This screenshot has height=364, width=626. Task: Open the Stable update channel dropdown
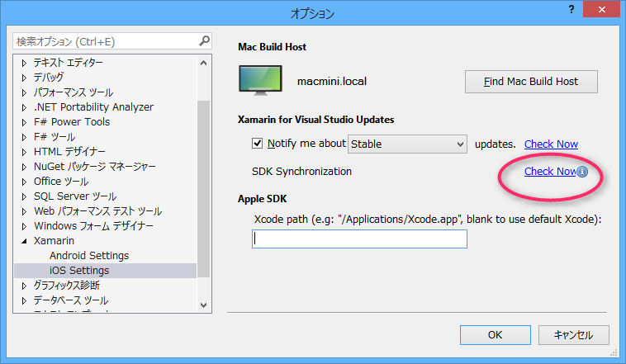407,144
